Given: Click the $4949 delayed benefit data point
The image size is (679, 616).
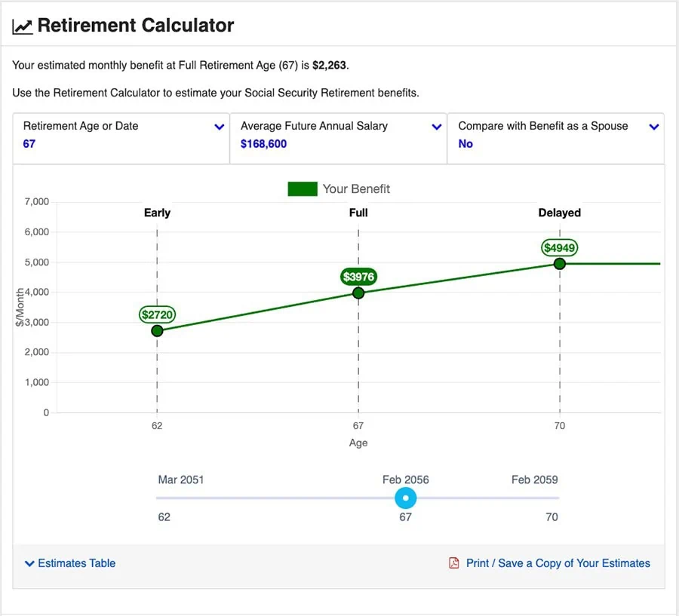Looking at the screenshot, I should click(x=560, y=264).
